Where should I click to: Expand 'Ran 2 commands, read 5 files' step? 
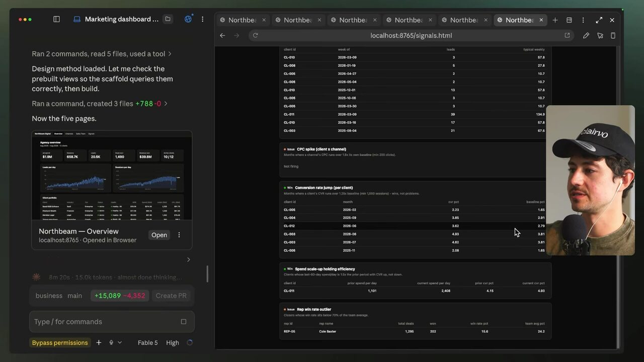coord(102,54)
